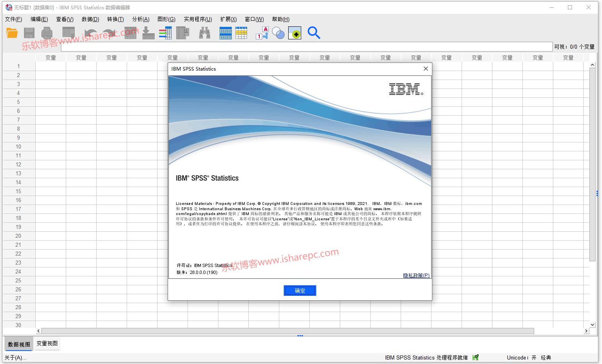This screenshot has width=602, height=364.
Task: Click the horizontal scrollbar right arrow
Action: [586, 331]
